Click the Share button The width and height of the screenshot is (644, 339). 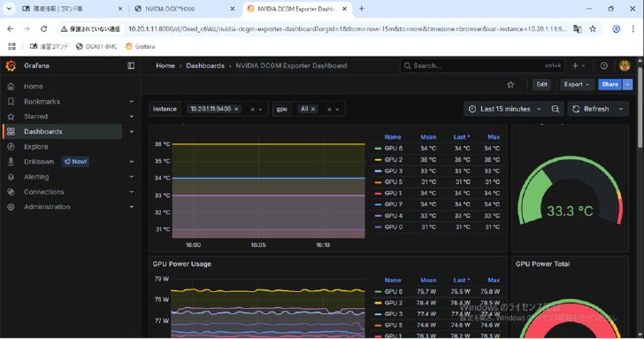[609, 84]
